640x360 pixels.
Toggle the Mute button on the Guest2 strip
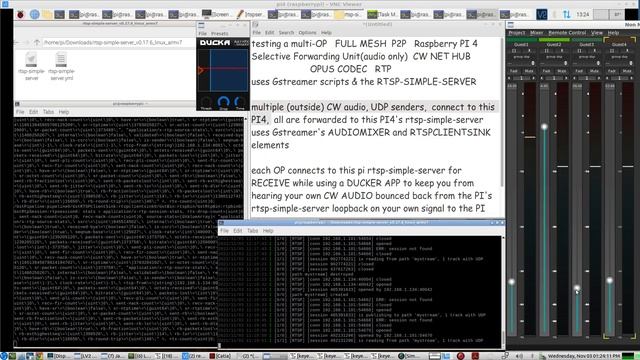click(562, 71)
